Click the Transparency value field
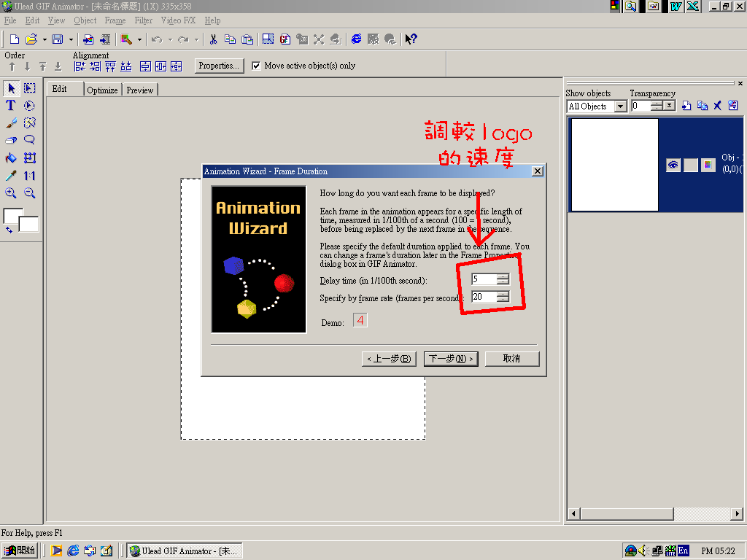This screenshot has width=747, height=560. tap(640, 106)
